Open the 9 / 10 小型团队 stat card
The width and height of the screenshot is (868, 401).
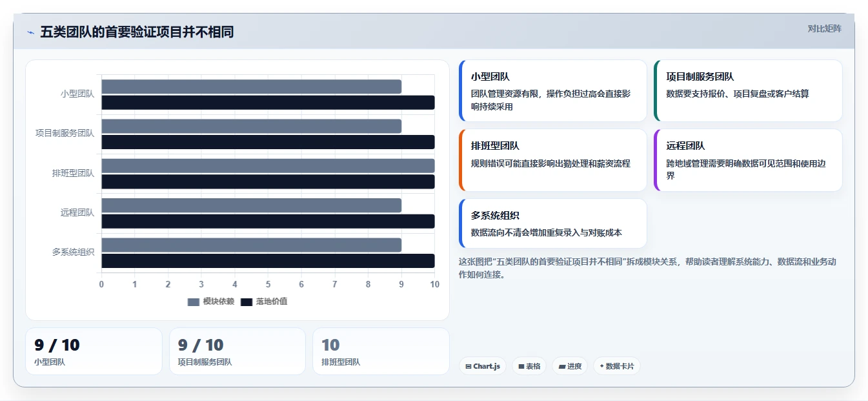tap(94, 351)
